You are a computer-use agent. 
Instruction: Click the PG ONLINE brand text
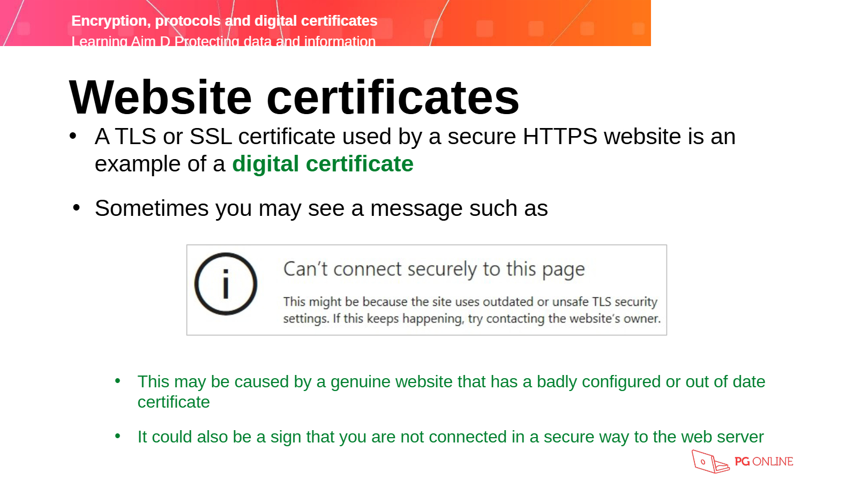[764, 462]
